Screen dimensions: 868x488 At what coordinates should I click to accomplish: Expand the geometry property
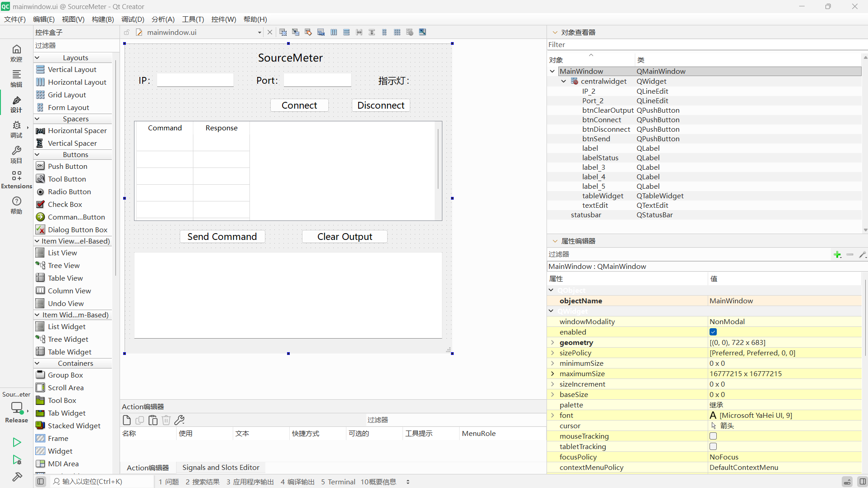pos(553,342)
